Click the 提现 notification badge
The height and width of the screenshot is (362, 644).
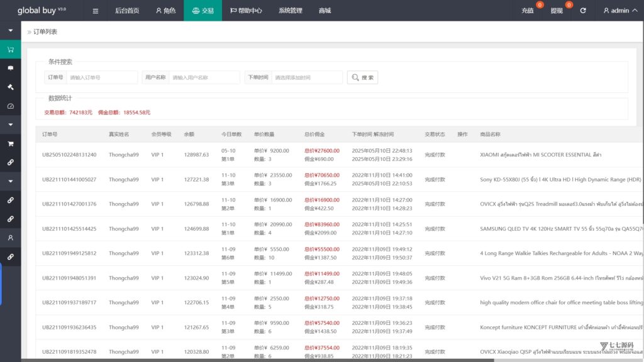pos(569,5)
